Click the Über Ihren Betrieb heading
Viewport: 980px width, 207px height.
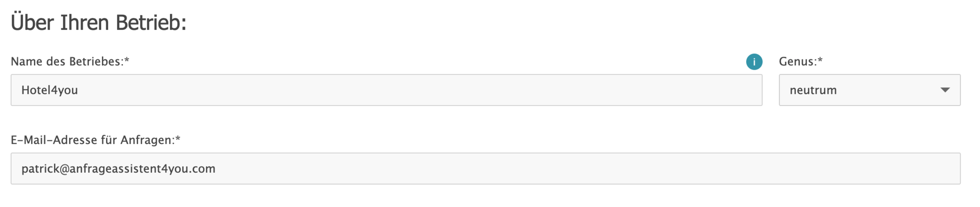coord(98,23)
